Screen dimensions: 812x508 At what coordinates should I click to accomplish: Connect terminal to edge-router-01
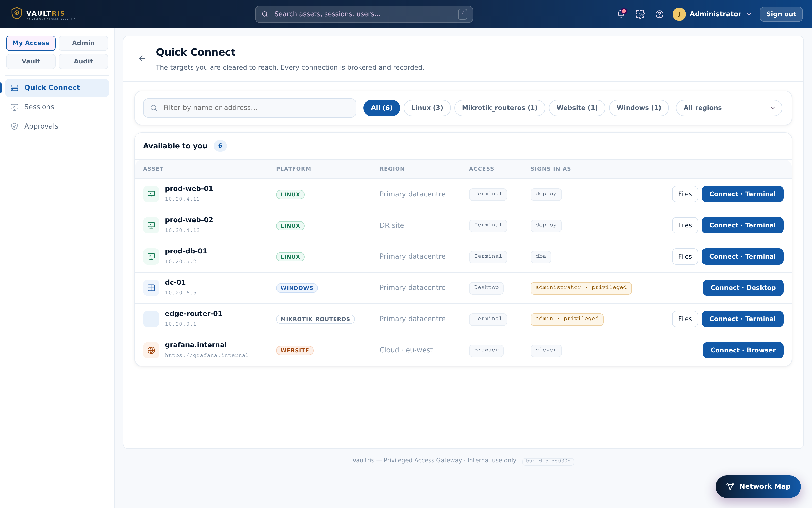pyautogui.click(x=742, y=319)
